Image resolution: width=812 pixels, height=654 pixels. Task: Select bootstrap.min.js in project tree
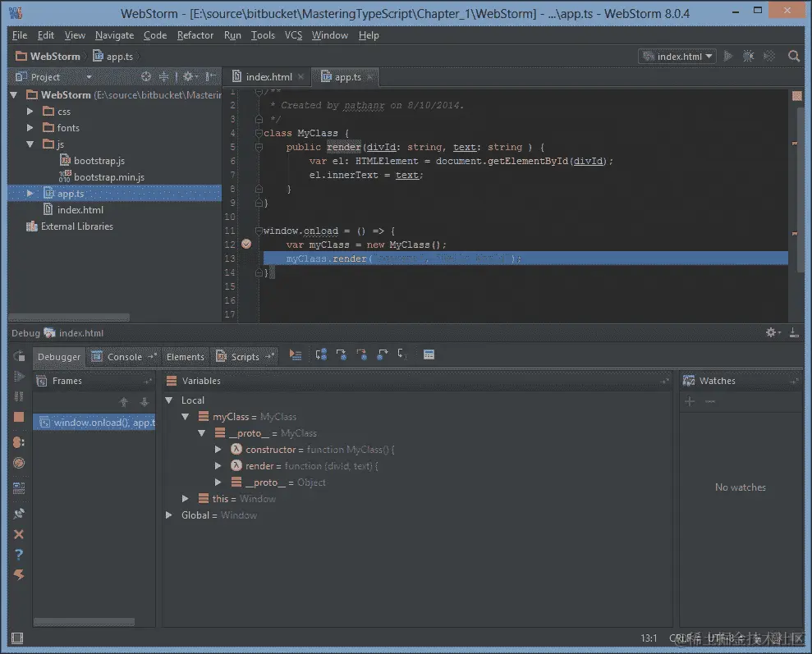(x=108, y=177)
